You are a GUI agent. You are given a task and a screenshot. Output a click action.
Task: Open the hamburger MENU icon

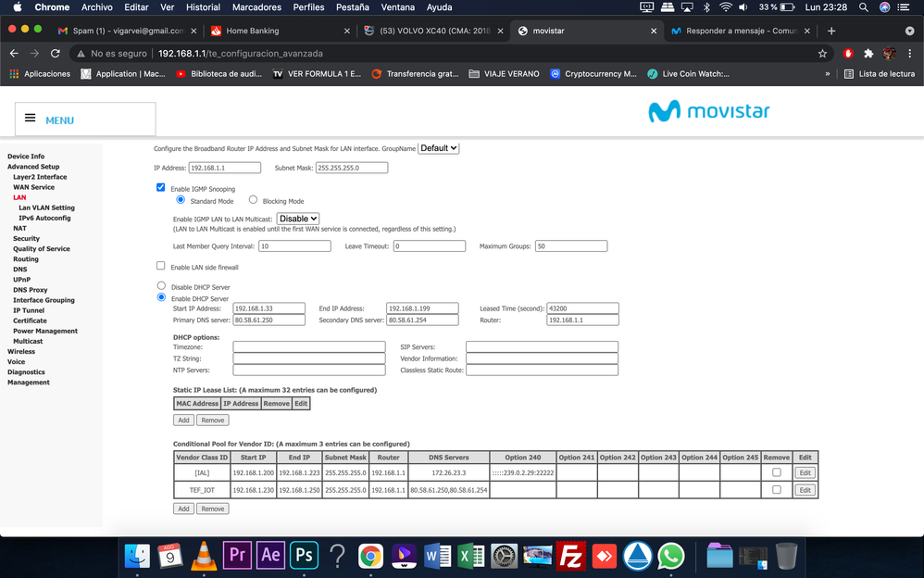pyautogui.click(x=31, y=119)
